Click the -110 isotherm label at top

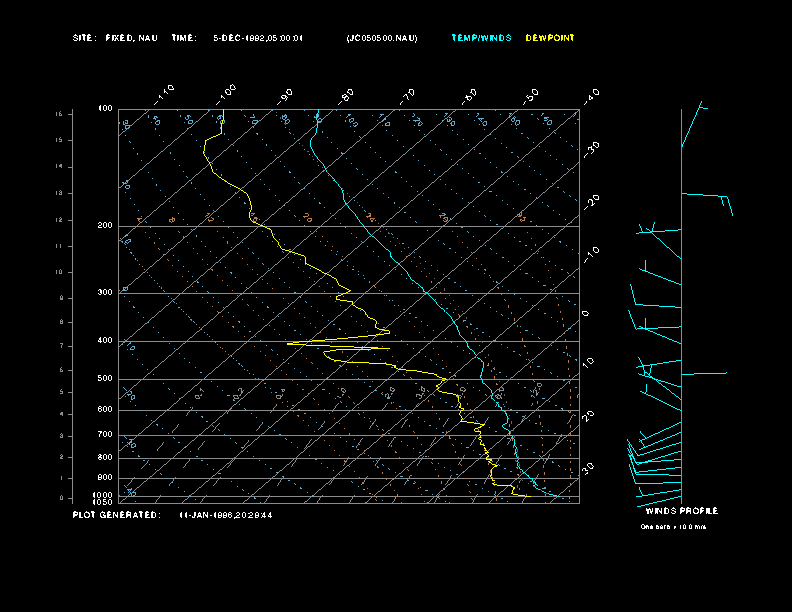[x=164, y=95]
